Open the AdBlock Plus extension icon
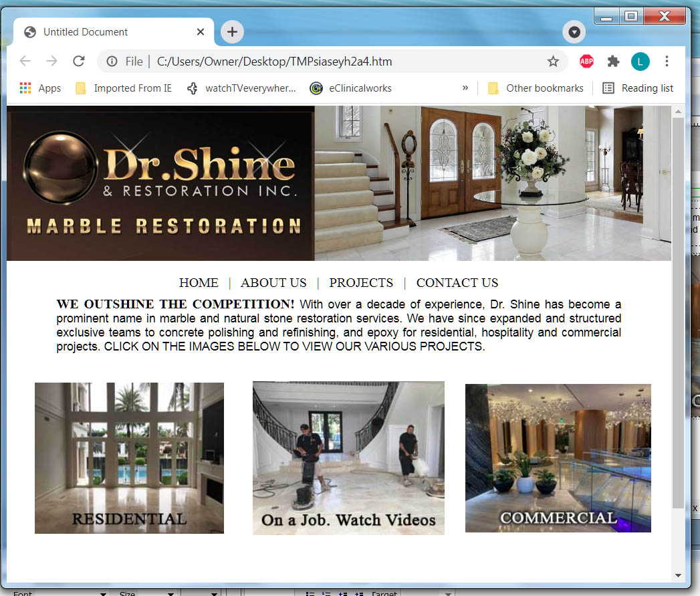Screen dimensions: 700x596 [586, 62]
